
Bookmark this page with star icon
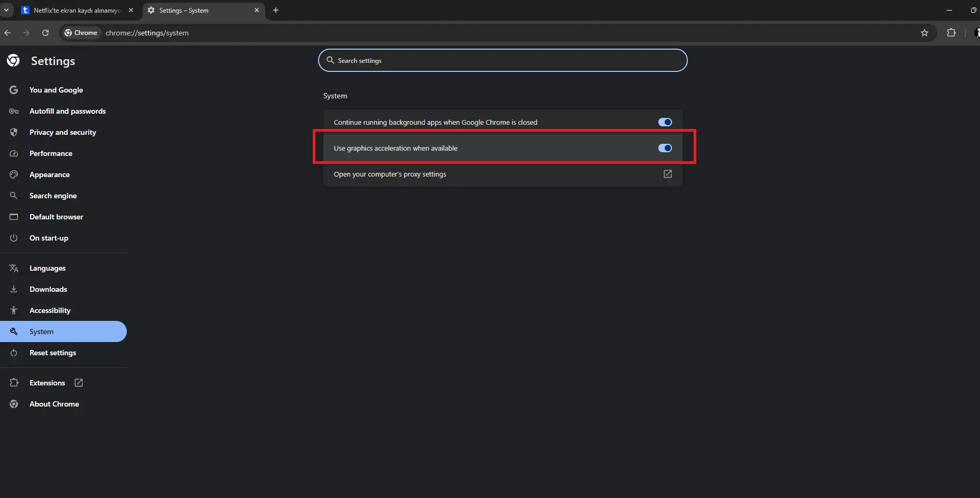[925, 33]
